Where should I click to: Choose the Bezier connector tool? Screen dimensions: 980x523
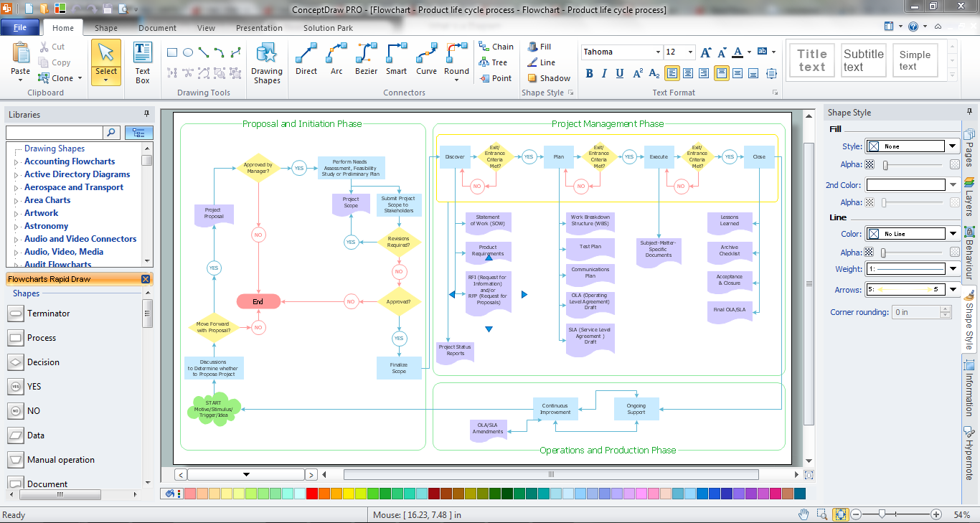(x=366, y=59)
